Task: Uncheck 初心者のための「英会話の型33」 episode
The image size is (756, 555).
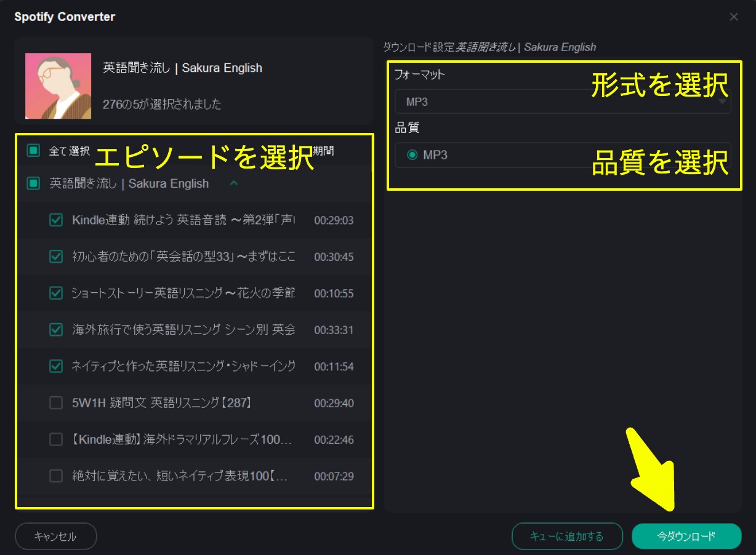Action: tap(56, 257)
